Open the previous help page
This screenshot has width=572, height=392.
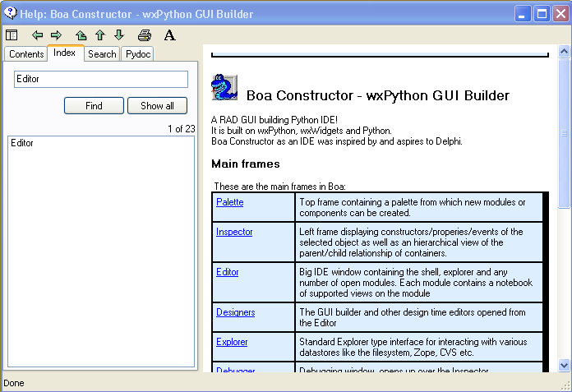(x=99, y=35)
